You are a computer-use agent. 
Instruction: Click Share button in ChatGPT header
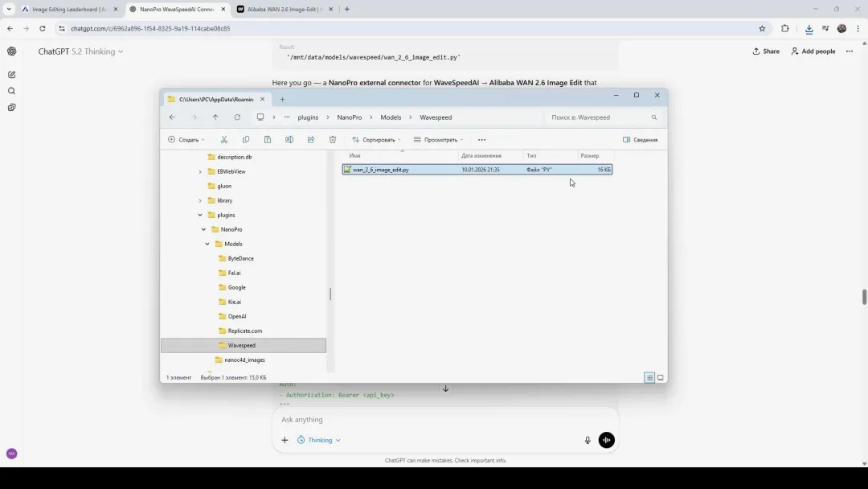click(766, 51)
